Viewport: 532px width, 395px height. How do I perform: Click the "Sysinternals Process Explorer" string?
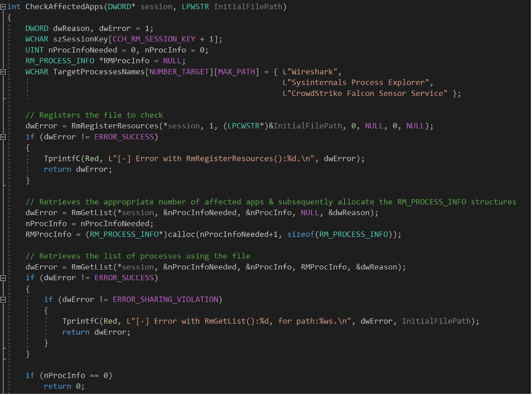click(356, 83)
